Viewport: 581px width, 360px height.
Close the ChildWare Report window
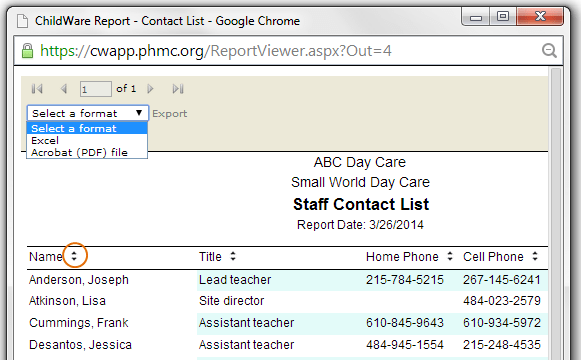540,16
